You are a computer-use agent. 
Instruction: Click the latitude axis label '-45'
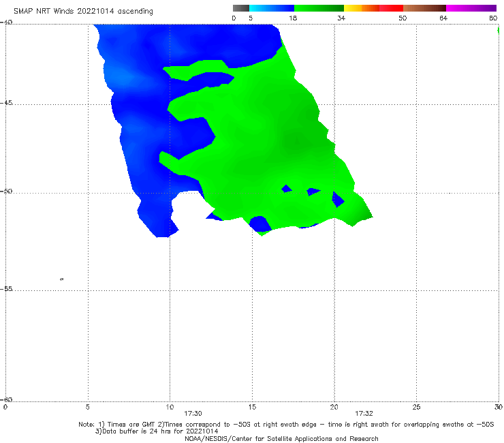pyautogui.click(x=6, y=103)
